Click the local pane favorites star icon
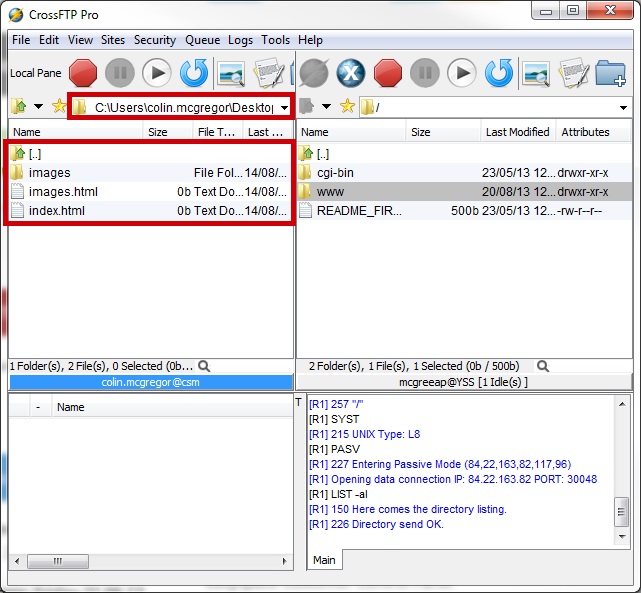Image resolution: width=641 pixels, height=593 pixels. [x=59, y=107]
